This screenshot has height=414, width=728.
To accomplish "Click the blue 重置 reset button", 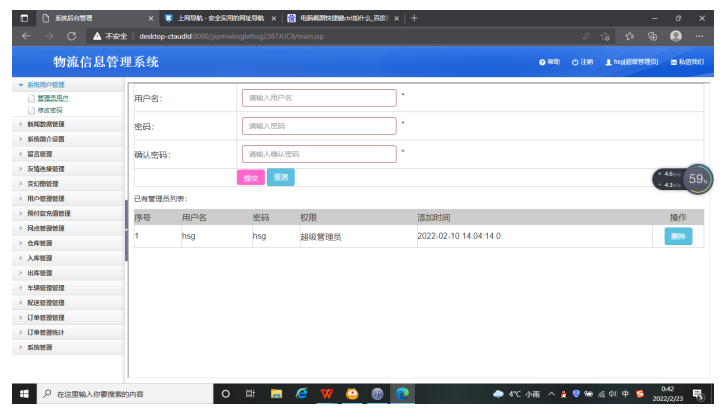I will point(281,177).
